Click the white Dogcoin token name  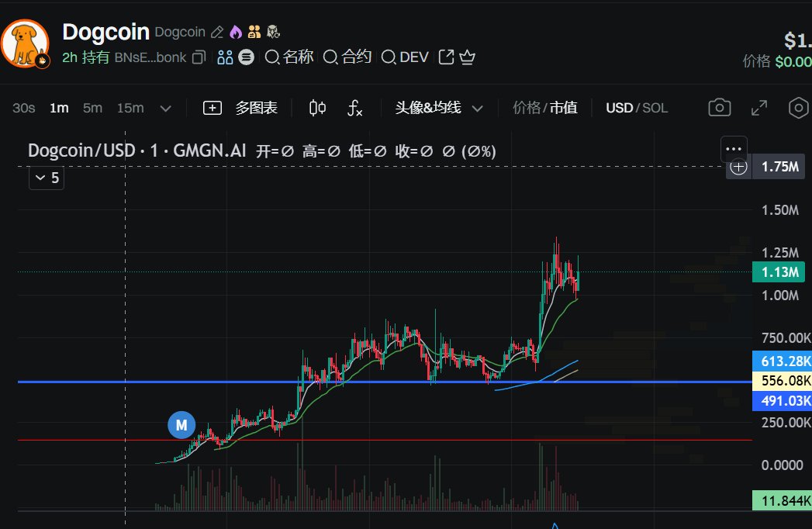(x=106, y=32)
